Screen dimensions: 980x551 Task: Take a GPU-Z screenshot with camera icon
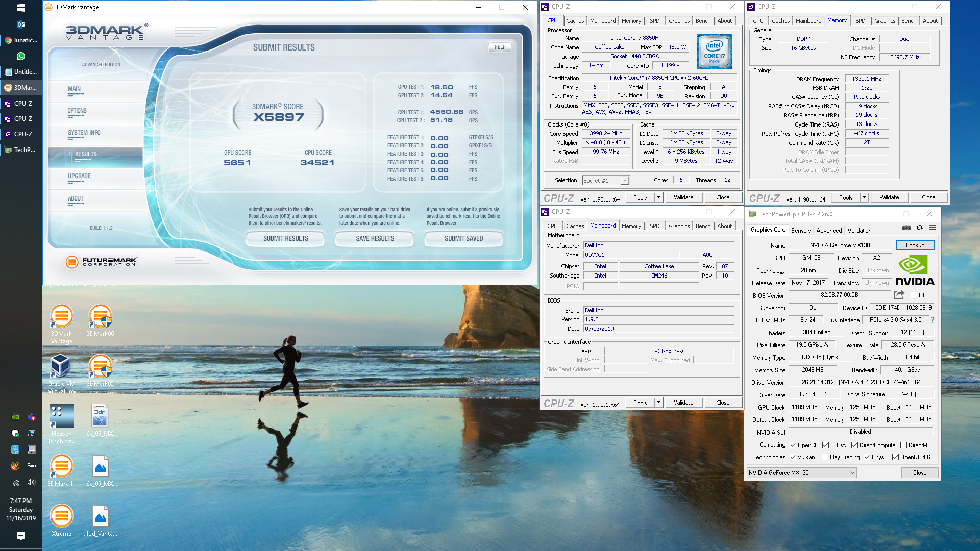pos(906,228)
